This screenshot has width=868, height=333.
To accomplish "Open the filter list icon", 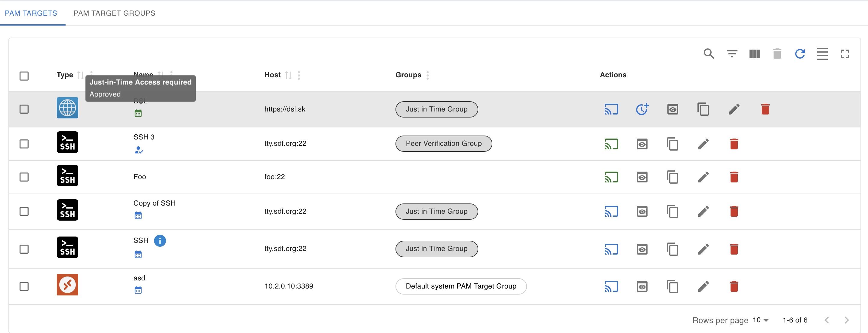I will click(x=731, y=54).
